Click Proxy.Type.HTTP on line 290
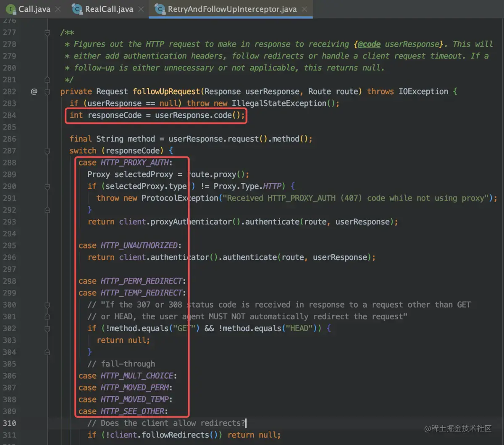 pos(247,186)
